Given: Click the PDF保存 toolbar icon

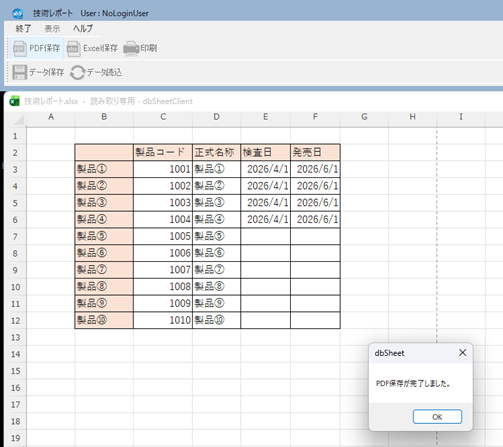Looking at the screenshot, I should pos(19,48).
